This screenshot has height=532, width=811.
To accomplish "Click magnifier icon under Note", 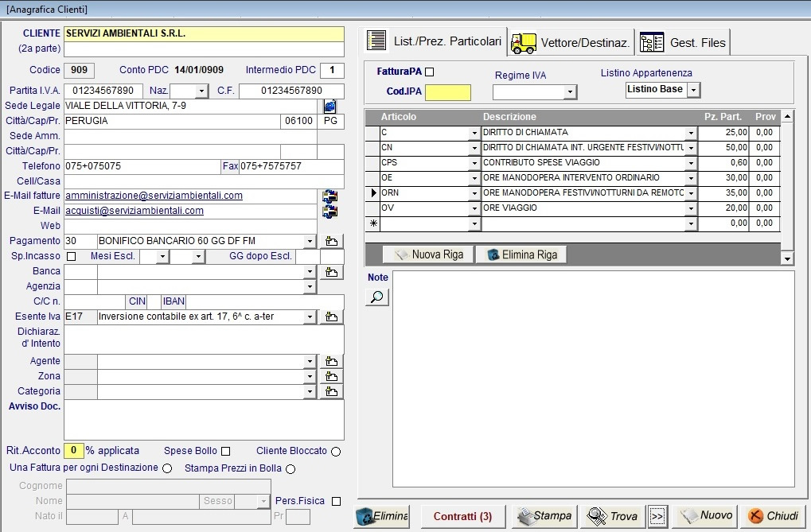I will (x=377, y=297).
